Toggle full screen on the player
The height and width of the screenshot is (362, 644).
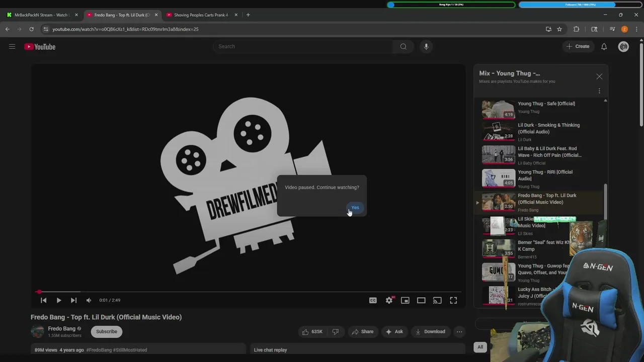(453, 300)
